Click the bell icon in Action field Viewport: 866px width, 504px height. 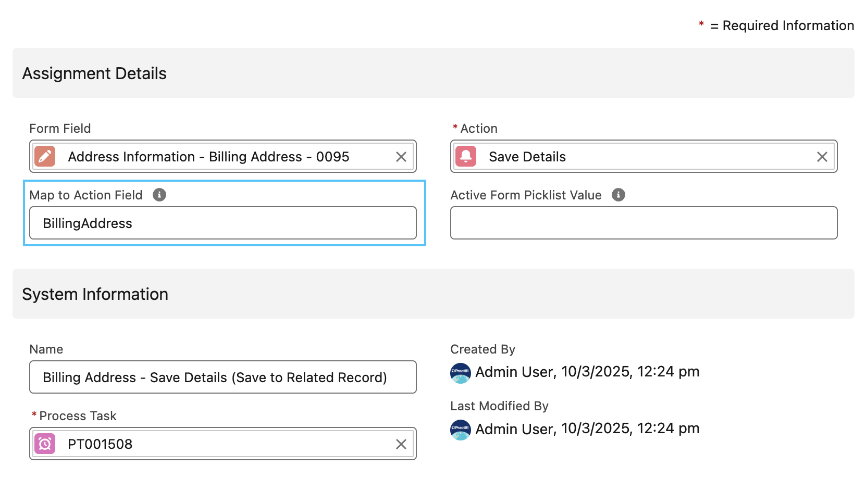466,156
